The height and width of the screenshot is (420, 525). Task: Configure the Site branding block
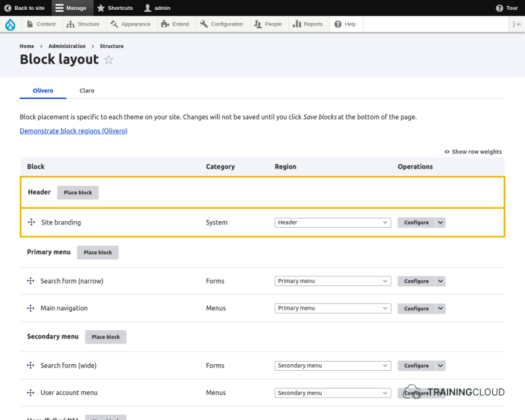417,222
